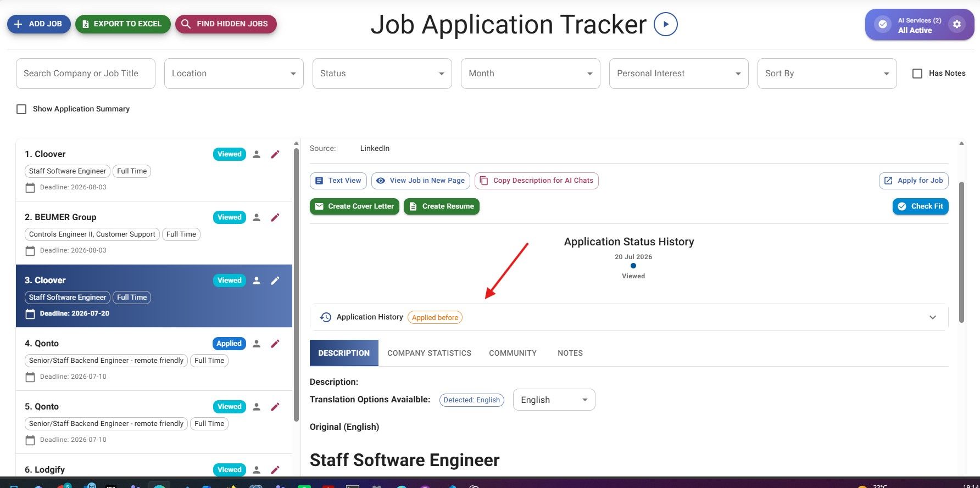Open the English translation language dropdown
This screenshot has width=980, height=488.
point(554,400)
